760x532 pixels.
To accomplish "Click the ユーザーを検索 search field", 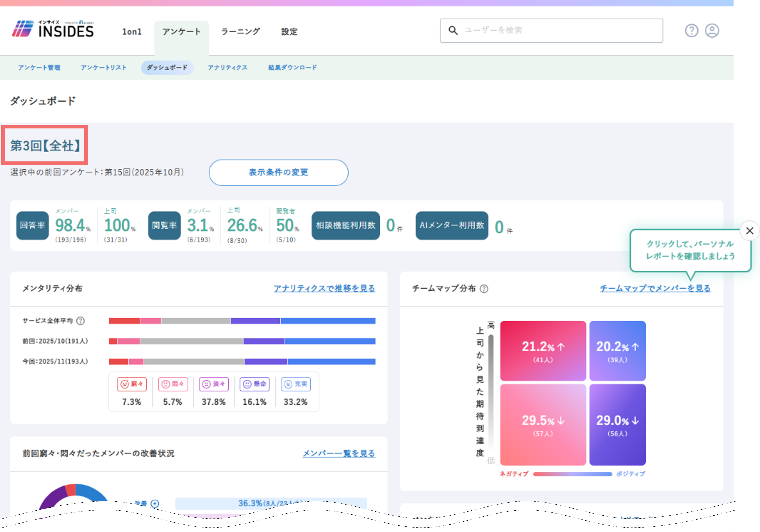I will pos(551,30).
